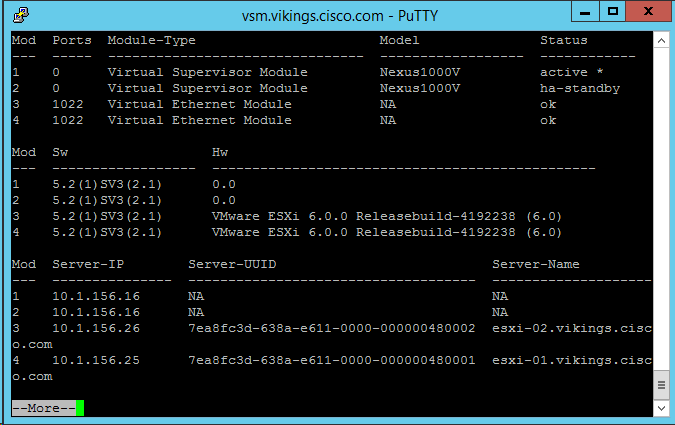Click Model 'NA' for module 4

pyautogui.click(x=387, y=120)
